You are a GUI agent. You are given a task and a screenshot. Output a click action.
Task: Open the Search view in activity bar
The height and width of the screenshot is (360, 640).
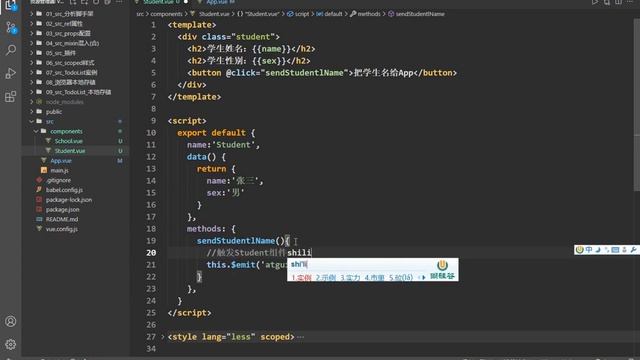pyautogui.click(x=11, y=50)
